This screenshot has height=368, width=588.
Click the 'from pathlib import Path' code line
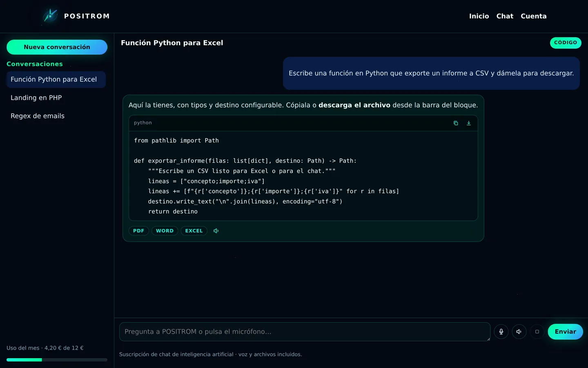176,141
